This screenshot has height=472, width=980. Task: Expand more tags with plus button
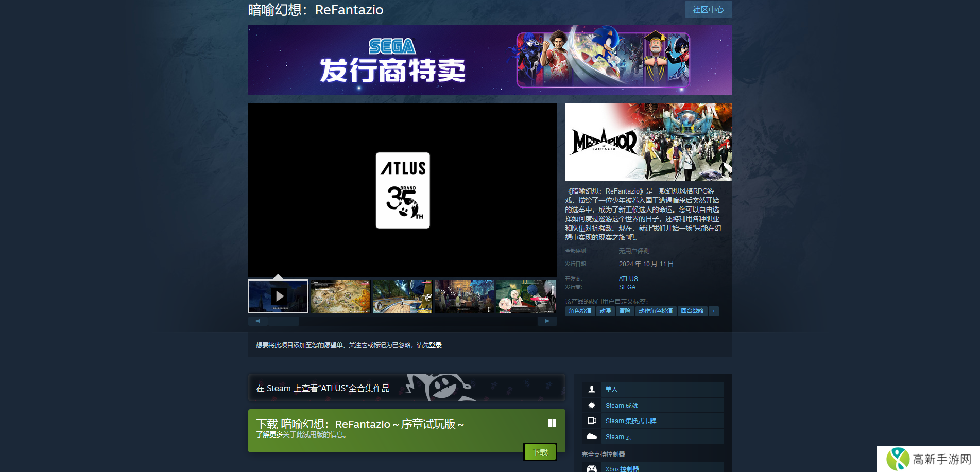coord(713,311)
